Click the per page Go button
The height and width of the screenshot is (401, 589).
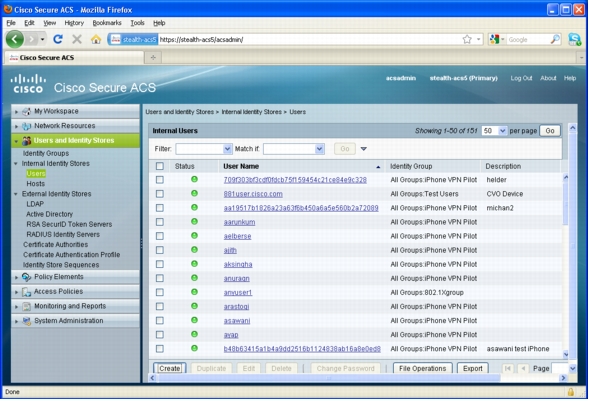point(550,131)
